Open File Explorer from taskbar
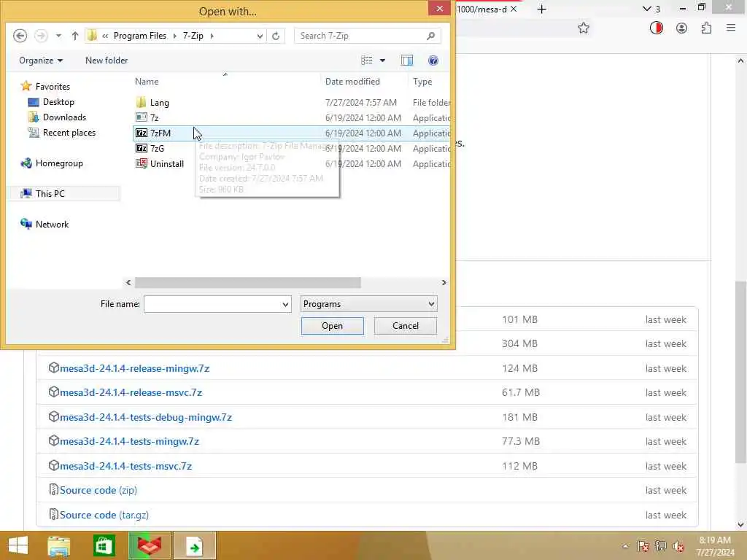This screenshot has width=747, height=560. pos(58,545)
